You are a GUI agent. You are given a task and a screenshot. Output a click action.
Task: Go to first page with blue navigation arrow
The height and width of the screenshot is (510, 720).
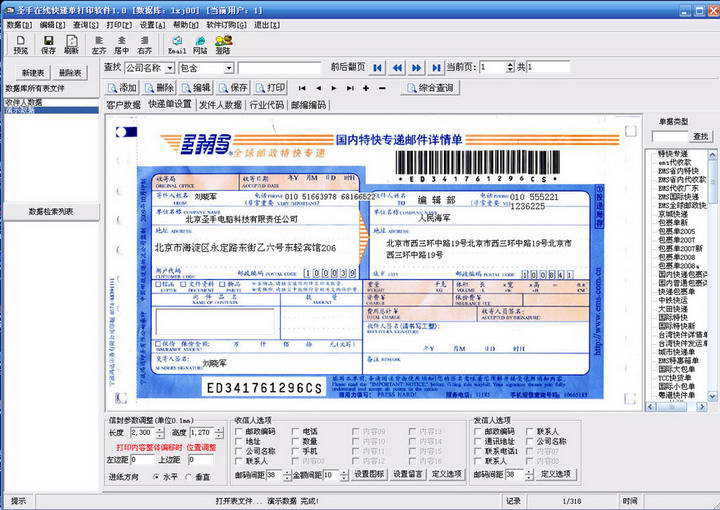click(x=377, y=68)
